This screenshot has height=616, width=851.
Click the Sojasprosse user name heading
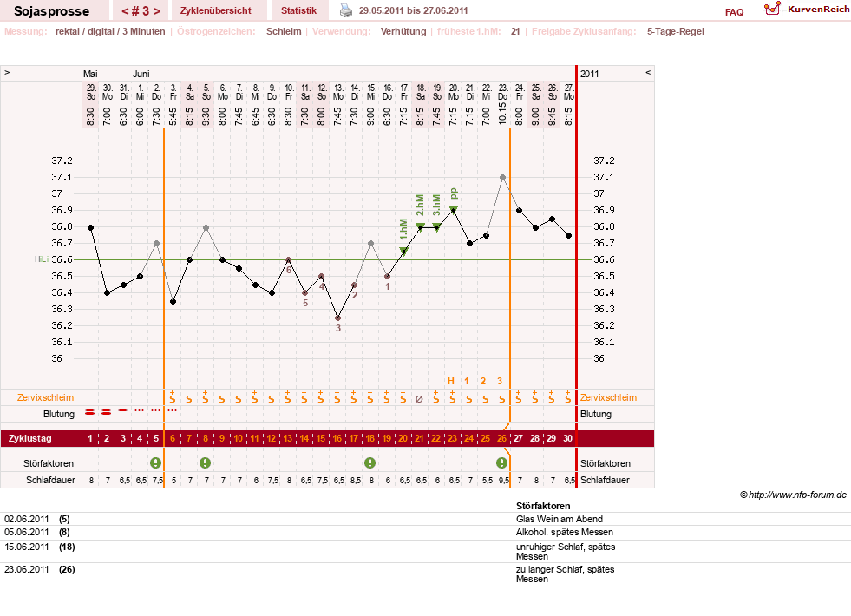pyautogui.click(x=51, y=11)
